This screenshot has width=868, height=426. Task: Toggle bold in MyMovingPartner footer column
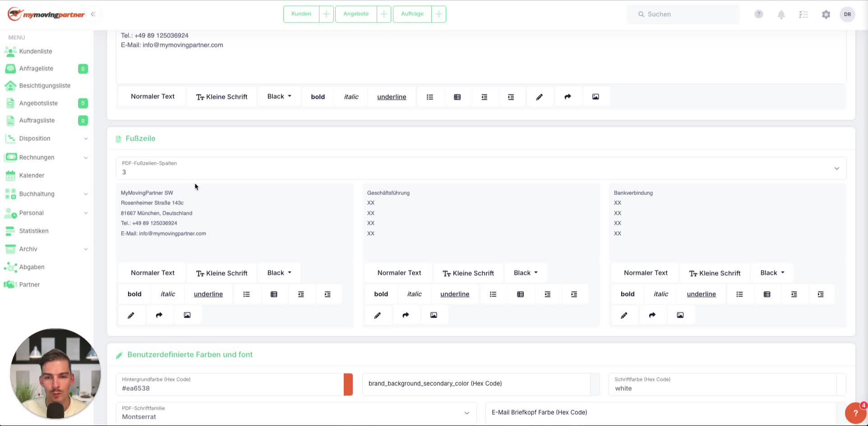point(134,294)
